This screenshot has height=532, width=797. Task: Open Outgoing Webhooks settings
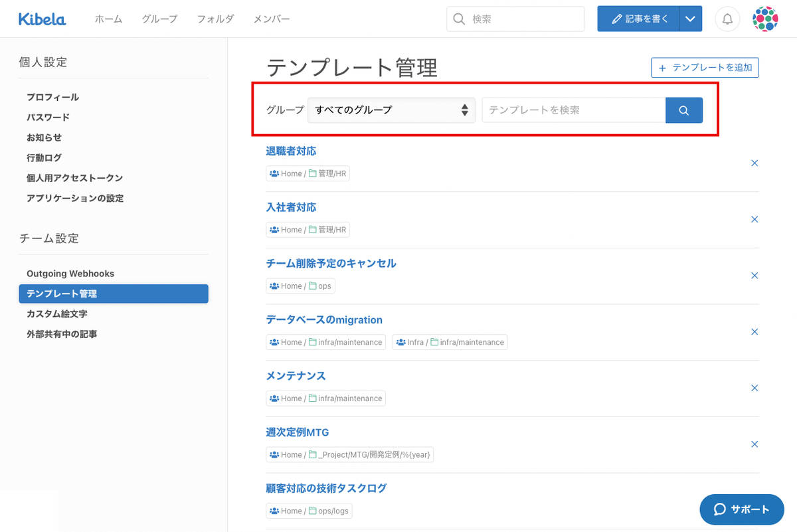[x=70, y=274]
